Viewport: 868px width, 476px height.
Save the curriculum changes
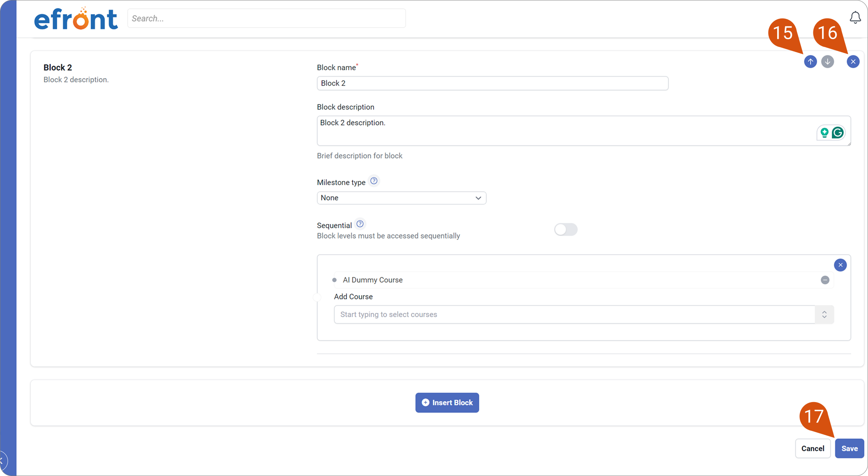(850, 448)
